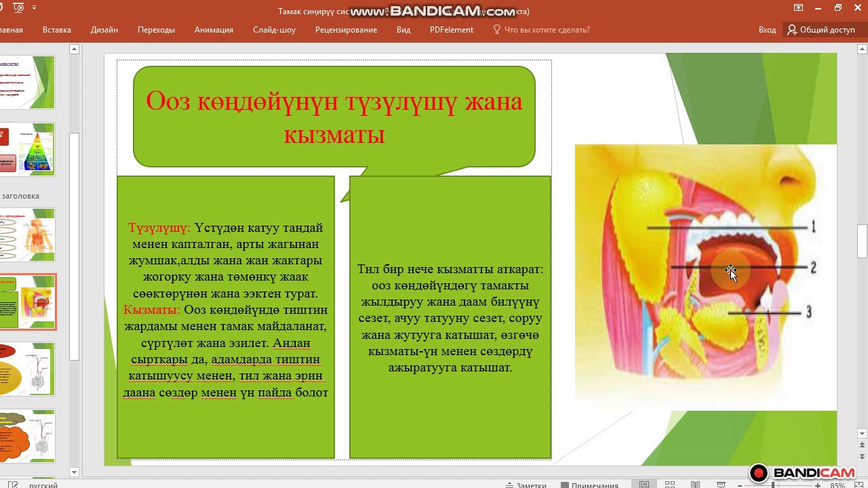Click the right text box 'Тил бир нече кызматты аткарат'
This screenshot has width=868, height=488.
click(450, 317)
